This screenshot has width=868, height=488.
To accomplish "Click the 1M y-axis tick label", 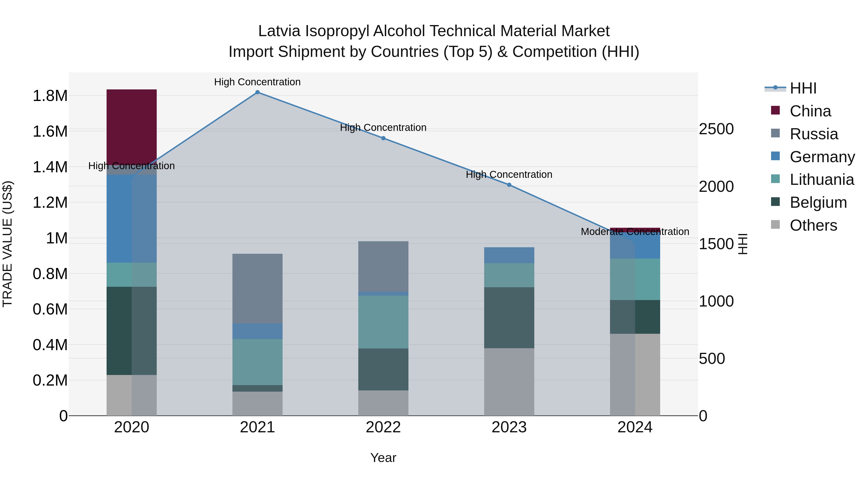I will (x=57, y=238).
